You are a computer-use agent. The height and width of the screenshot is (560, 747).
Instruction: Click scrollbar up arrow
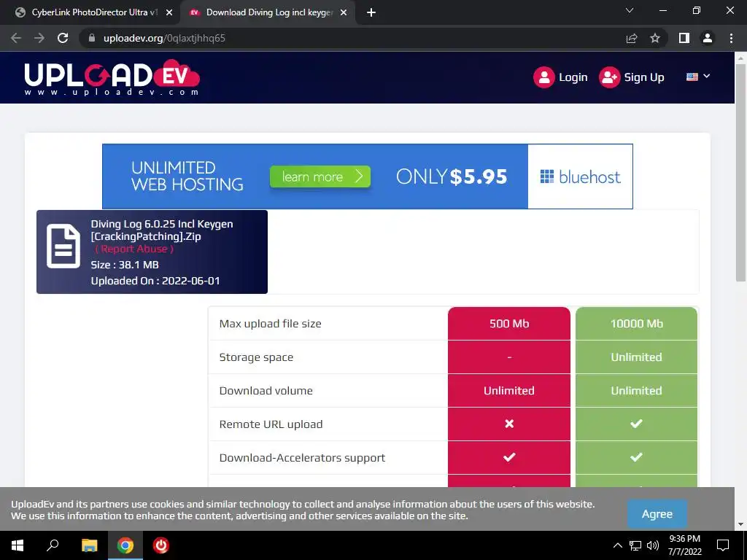point(741,58)
